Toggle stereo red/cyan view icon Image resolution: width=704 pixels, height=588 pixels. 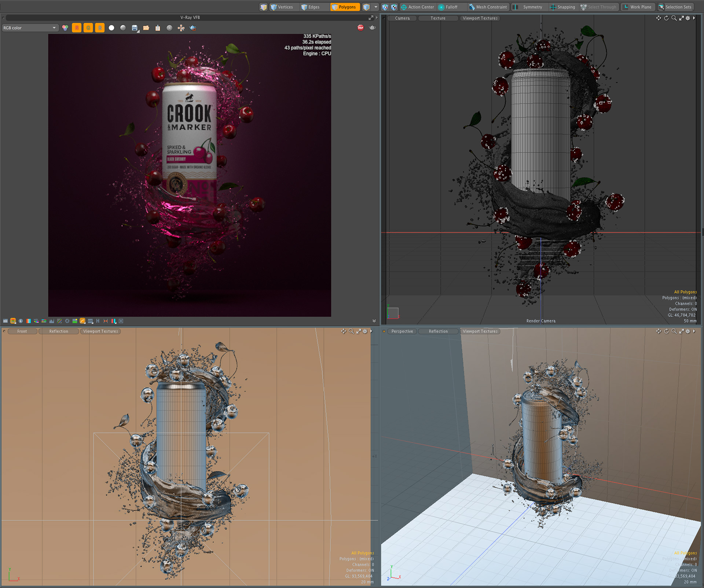pos(114,321)
